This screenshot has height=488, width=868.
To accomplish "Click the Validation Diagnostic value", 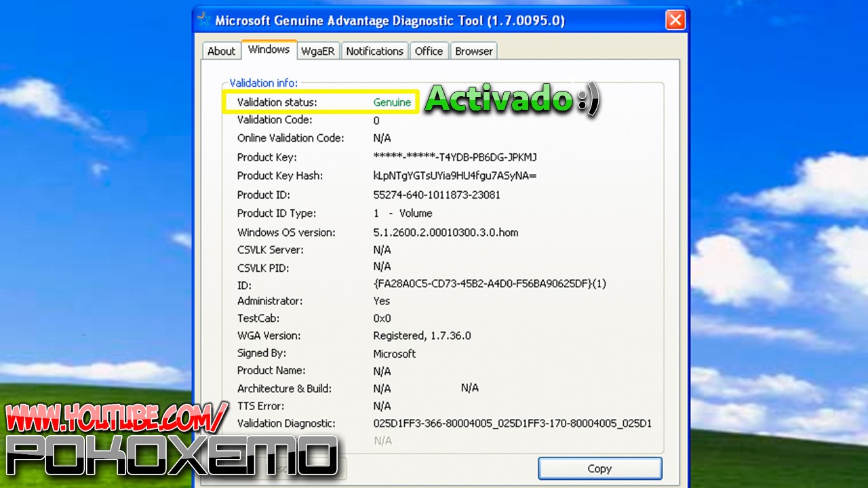I will (x=512, y=424).
